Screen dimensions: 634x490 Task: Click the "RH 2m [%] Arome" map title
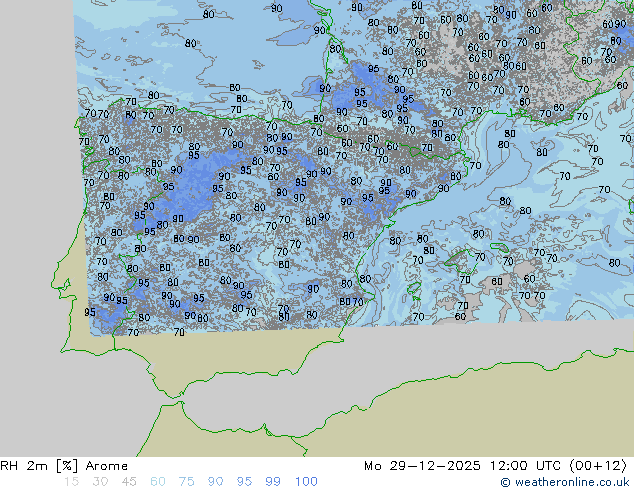coord(64,466)
